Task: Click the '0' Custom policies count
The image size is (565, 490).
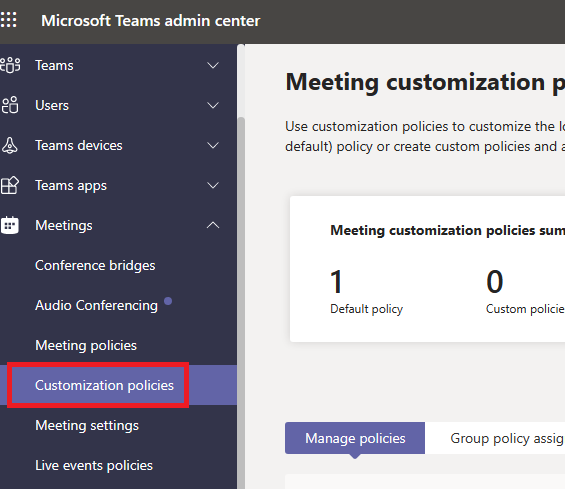Action: pos(495,281)
